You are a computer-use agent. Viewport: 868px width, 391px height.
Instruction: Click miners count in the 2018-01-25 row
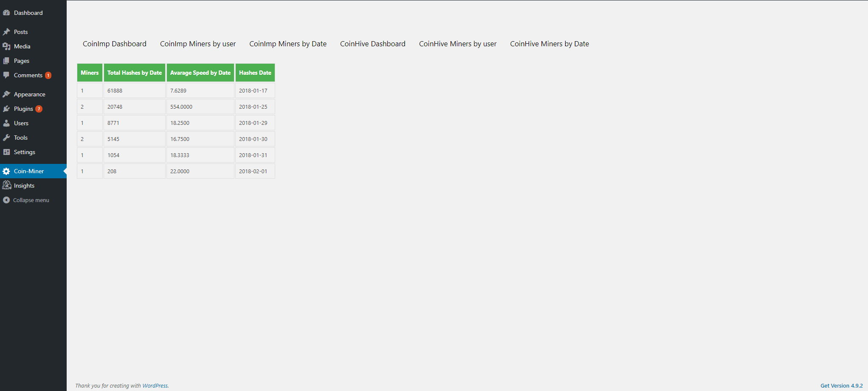pos(90,107)
